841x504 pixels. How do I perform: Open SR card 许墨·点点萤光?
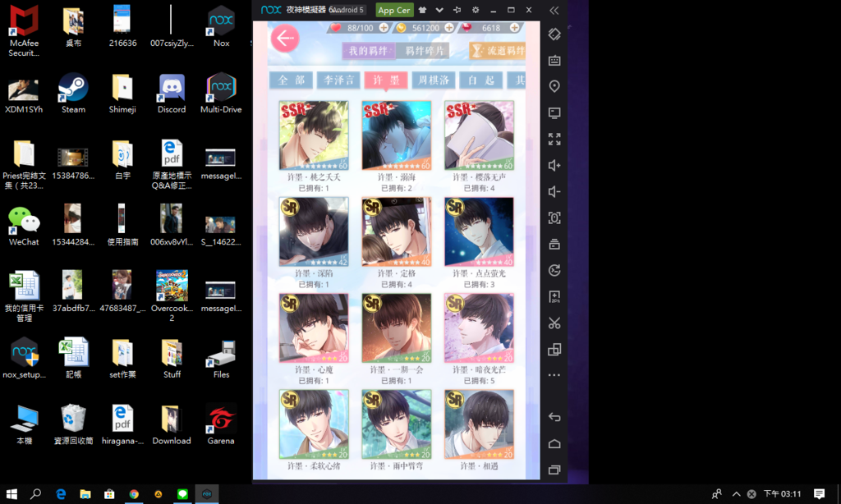(479, 231)
